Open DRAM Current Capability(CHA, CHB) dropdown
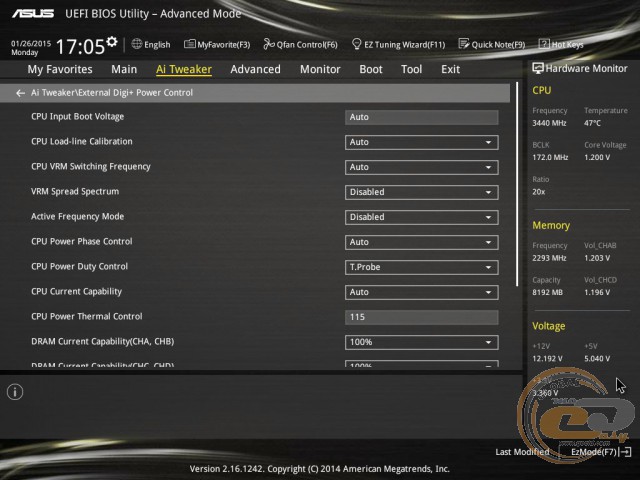This screenshot has width=640, height=480. tap(422, 342)
